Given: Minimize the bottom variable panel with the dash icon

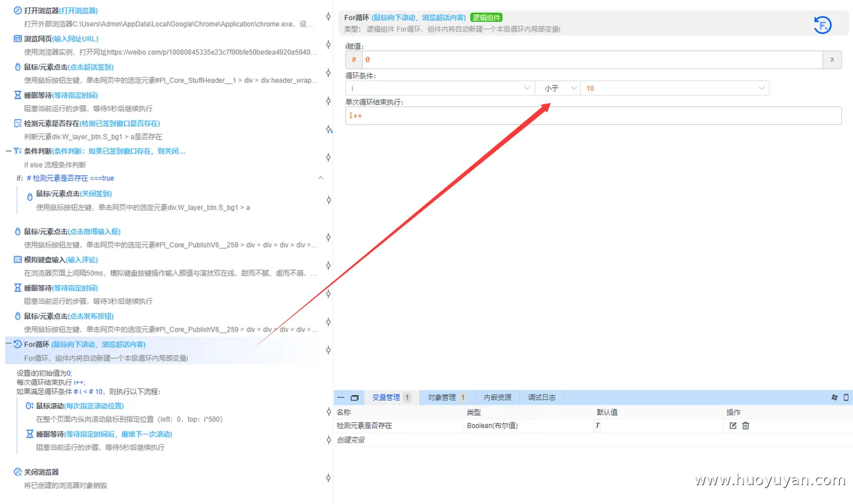Looking at the screenshot, I should (x=341, y=397).
